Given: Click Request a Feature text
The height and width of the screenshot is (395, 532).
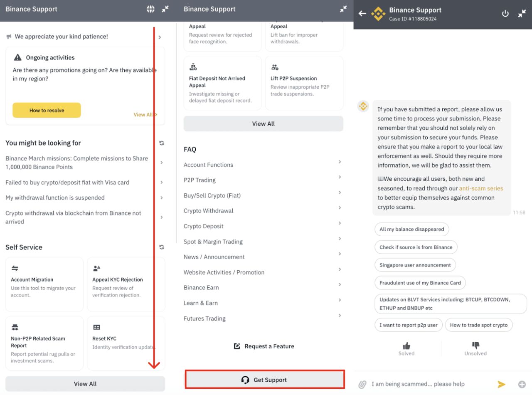Looking at the screenshot, I should pyautogui.click(x=269, y=346).
